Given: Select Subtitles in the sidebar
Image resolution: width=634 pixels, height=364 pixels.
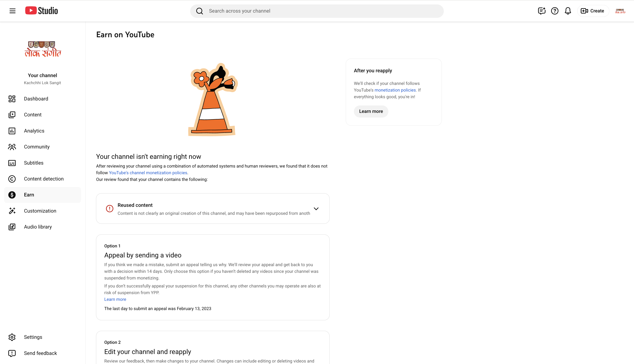Looking at the screenshot, I should tap(42, 163).
